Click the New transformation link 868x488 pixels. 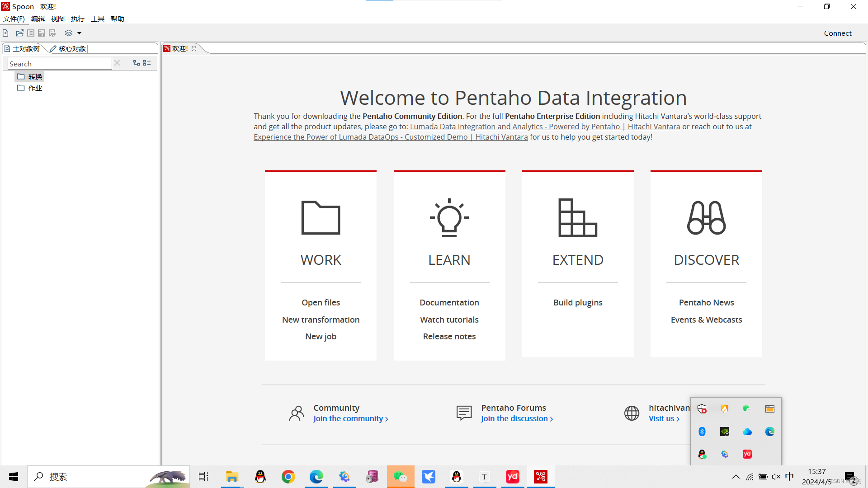[x=321, y=319]
